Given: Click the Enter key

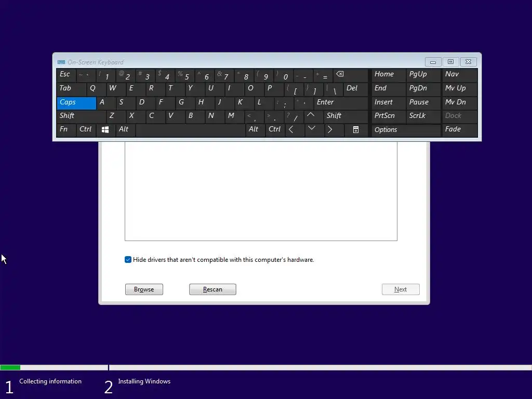Looking at the screenshot, I should pyautogui.click(x=341, y=103).
